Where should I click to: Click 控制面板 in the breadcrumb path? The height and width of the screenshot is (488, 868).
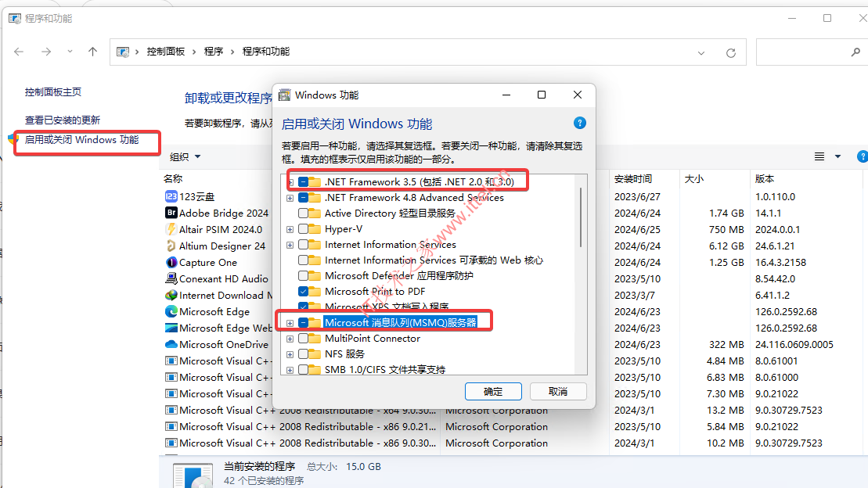165,52
